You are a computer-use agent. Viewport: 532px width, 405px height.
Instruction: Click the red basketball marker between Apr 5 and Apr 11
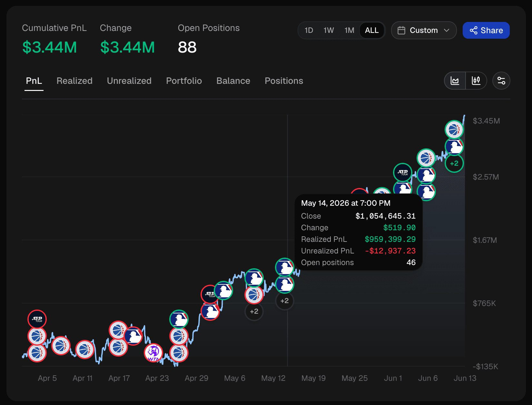click(x=61, y=346)
